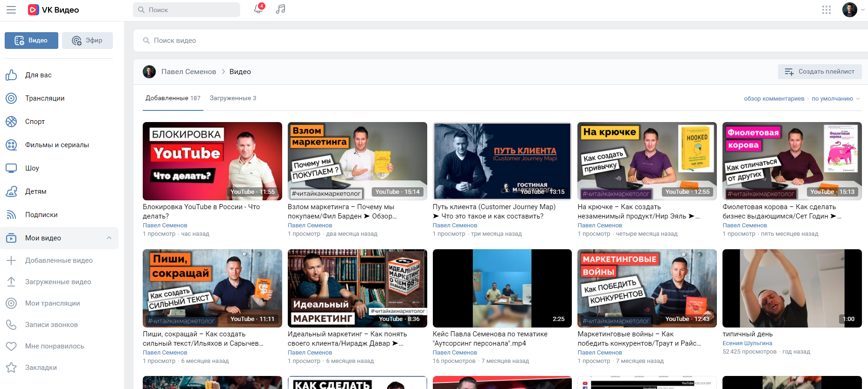The image size is (868, 389).
Task: Open the notifications bell
Action: pos(258,9)
